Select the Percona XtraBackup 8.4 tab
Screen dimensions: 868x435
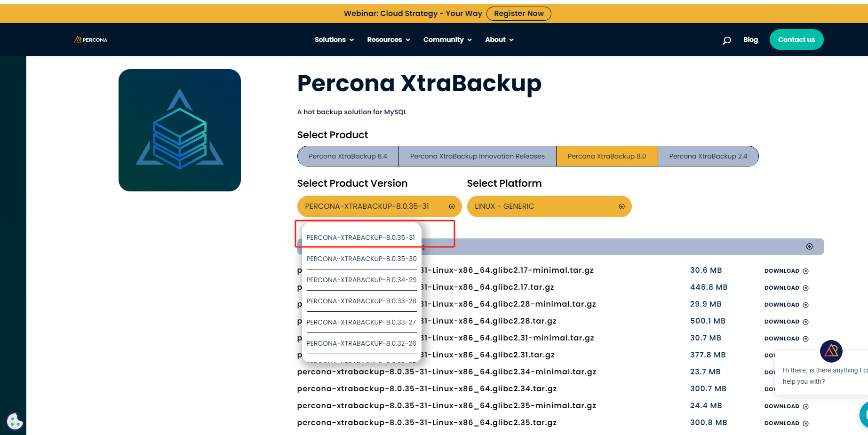348,156
